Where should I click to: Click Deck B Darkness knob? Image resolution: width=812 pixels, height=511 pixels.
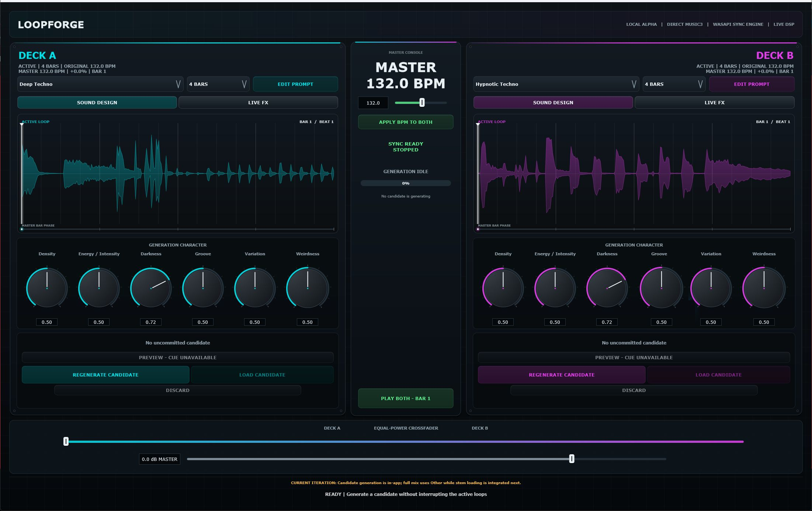click(607, 288)
